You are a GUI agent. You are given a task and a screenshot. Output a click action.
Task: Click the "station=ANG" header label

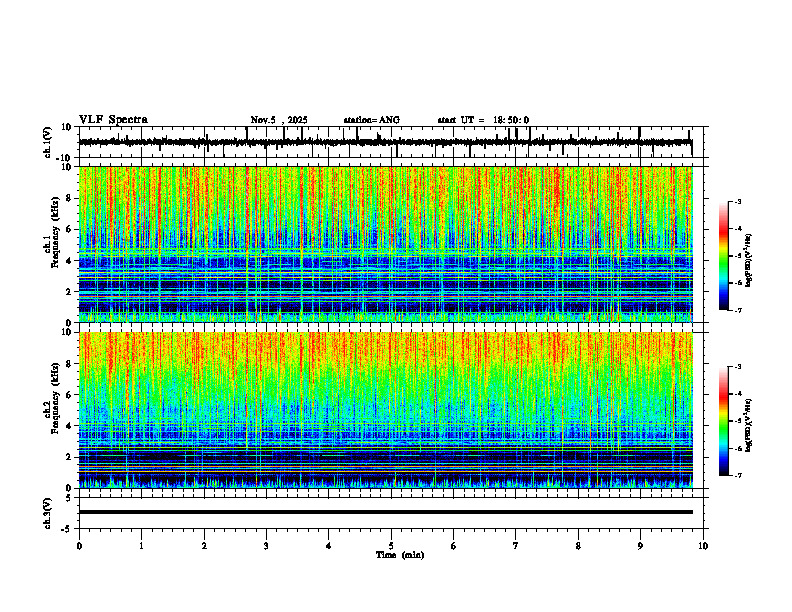[372, 120]
